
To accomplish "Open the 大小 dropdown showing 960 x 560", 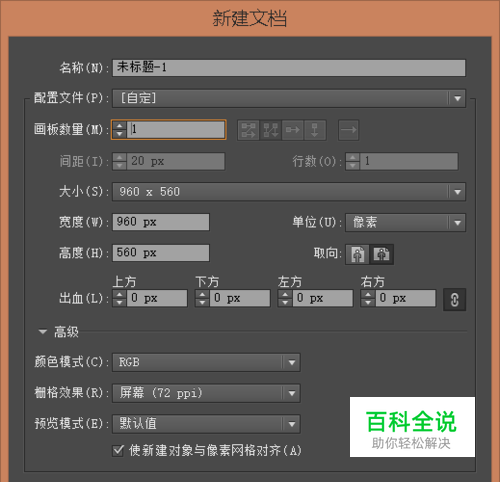I will click(289, 192).
